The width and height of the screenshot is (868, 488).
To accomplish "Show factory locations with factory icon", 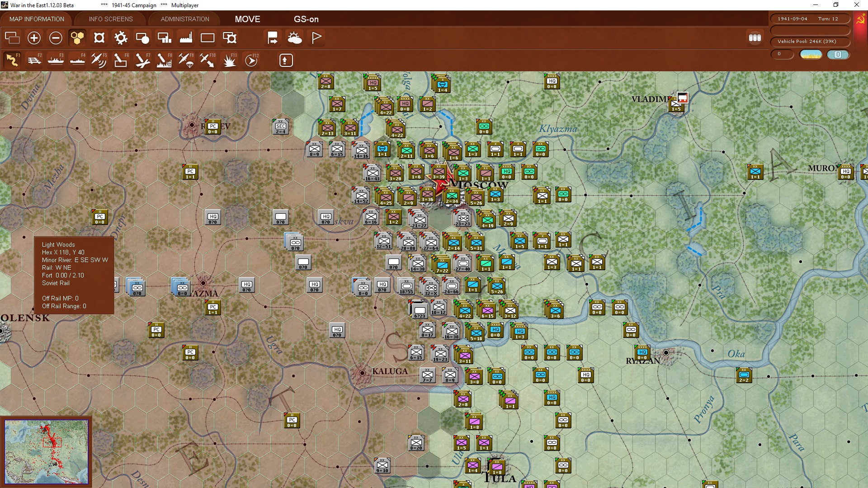I will pyautogui.click(x=186, y=38).
